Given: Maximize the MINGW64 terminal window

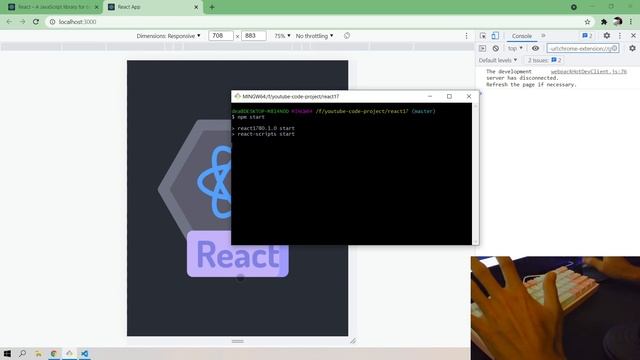Looking at the screenshot, I should click(449, 96).
